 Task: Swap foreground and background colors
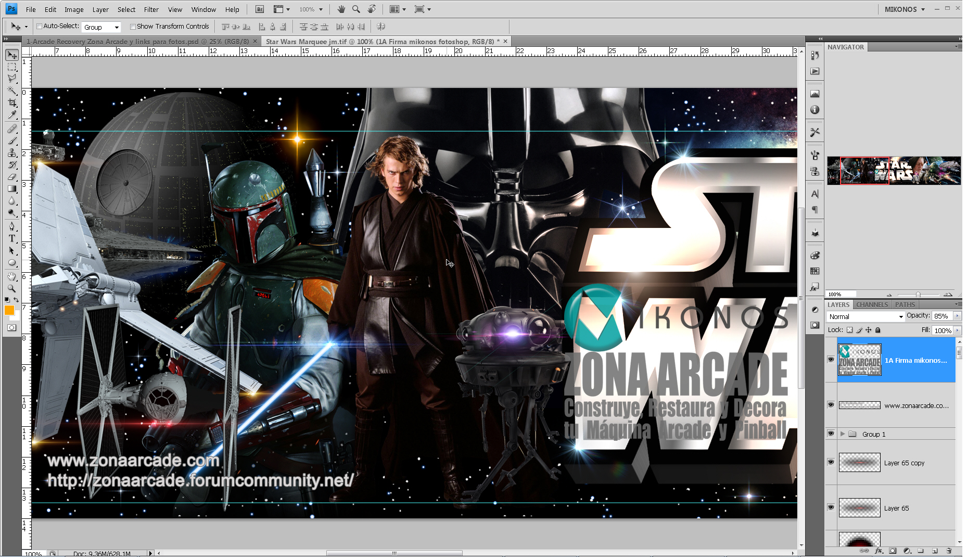coord(17,300)
